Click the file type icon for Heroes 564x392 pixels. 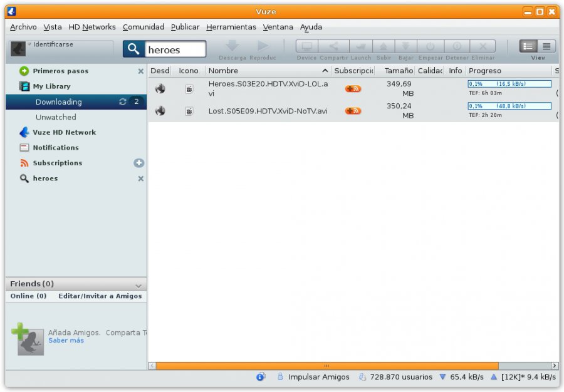pos(189,89)
